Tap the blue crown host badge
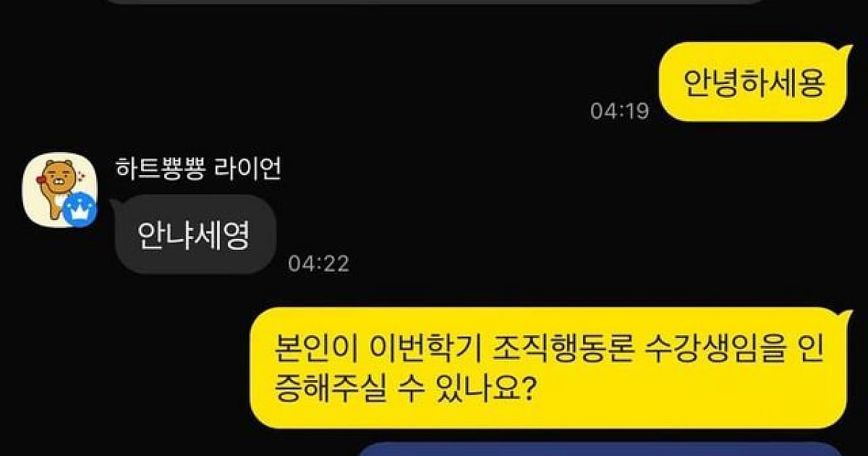868x456 pixels. [x=80, y=210]
